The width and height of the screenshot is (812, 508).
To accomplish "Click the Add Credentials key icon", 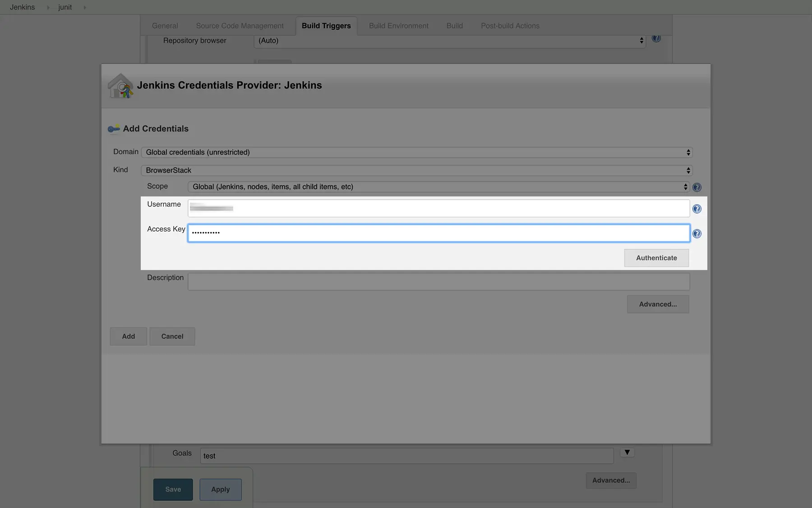I will [114, 129].
